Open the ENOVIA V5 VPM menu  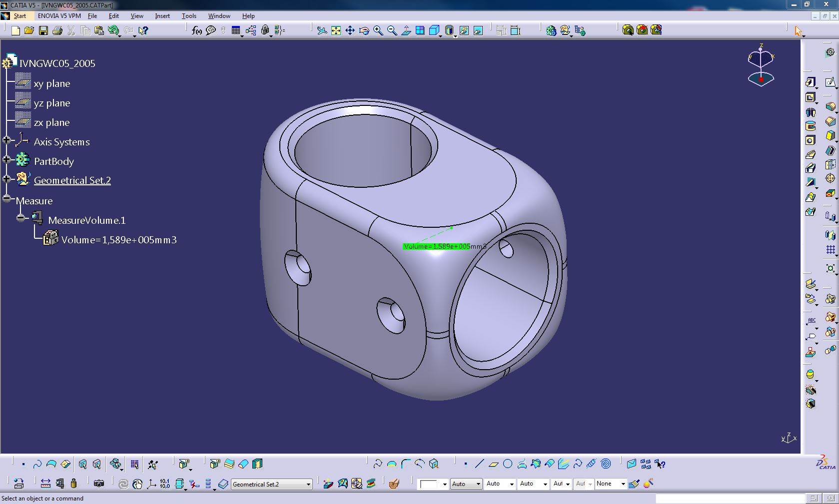point(59,16)
